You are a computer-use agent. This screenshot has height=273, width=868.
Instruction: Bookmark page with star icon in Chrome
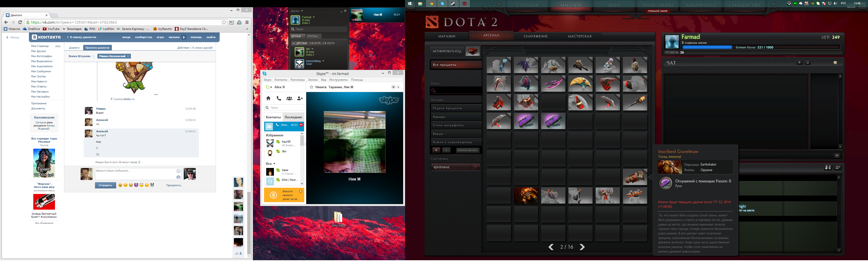coord(224,22)
